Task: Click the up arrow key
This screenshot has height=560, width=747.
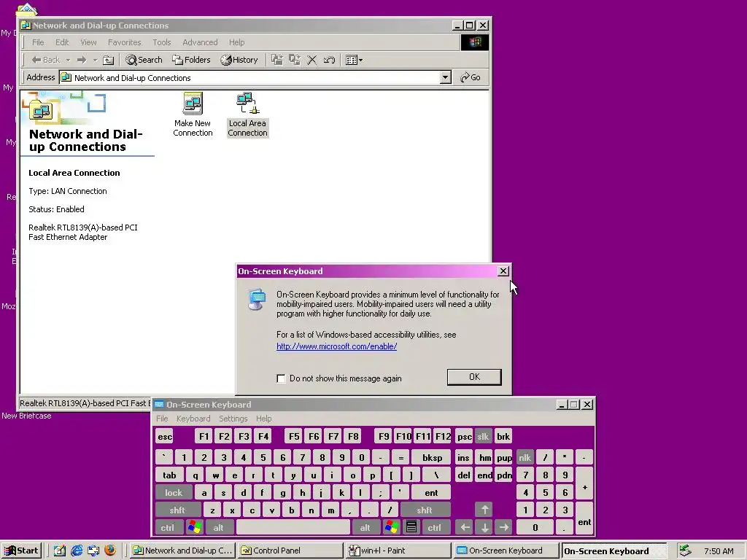Action: point(484,510)
